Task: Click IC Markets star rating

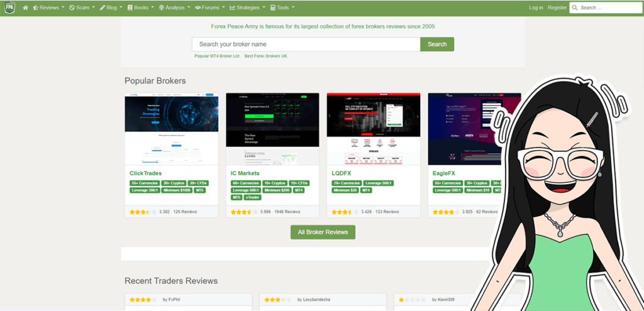Action: coord(244,212)
